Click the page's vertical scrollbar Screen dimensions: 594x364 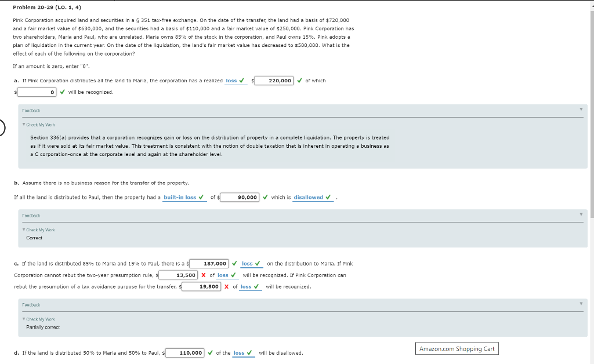[x=592, y=114]
